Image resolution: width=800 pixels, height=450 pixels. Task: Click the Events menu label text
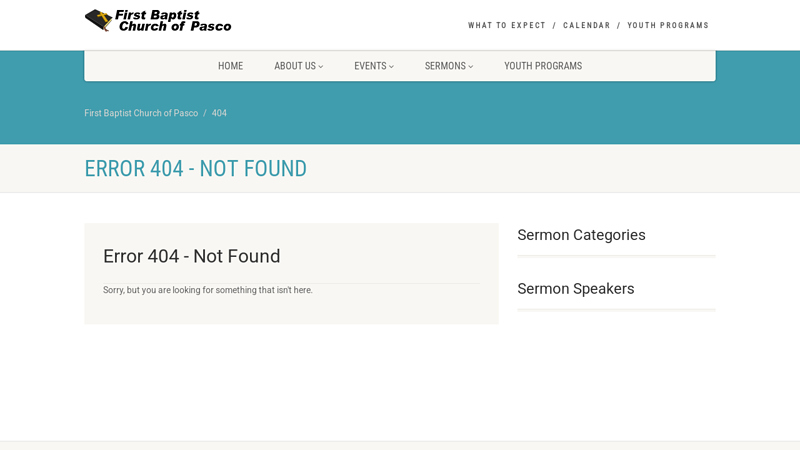(x=369, y=66)
